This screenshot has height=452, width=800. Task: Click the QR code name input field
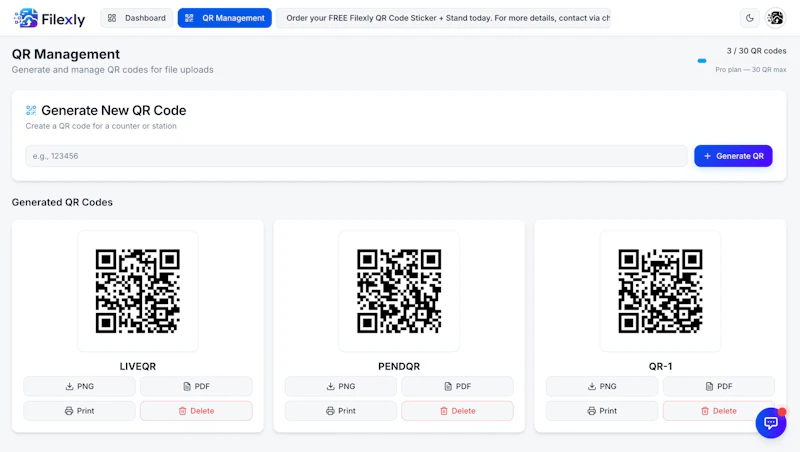pyautogui.click(x=356, y=156)
